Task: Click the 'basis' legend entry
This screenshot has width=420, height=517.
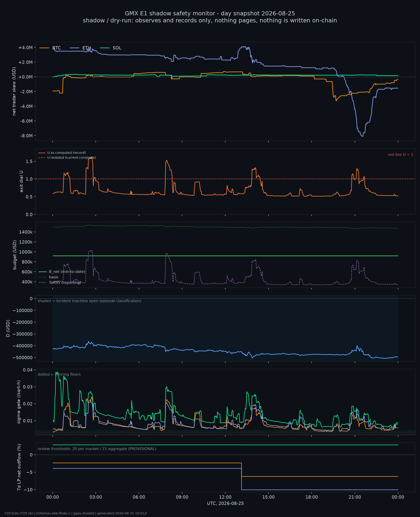Action: tap(48, 277)
